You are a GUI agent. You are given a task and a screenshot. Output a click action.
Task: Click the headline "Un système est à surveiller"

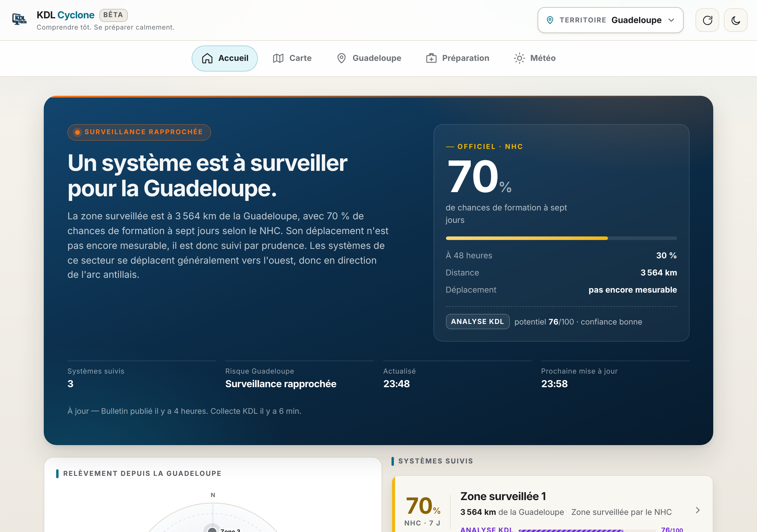[x=207, y=163]
